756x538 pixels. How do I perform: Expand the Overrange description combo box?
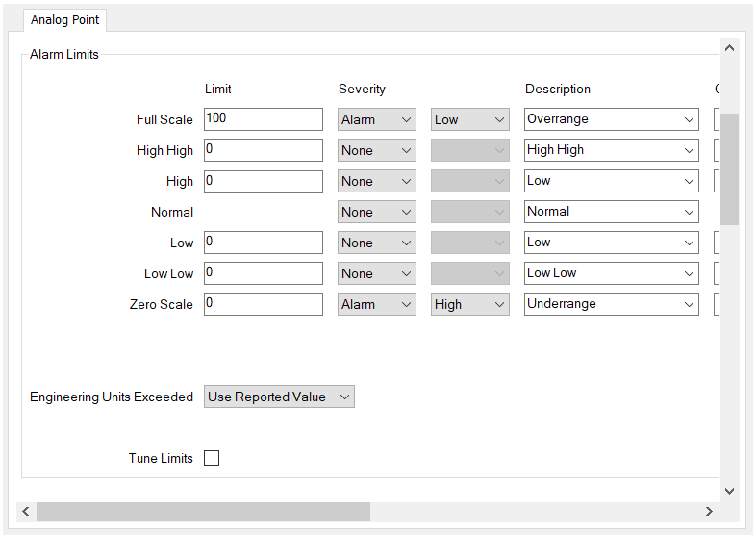[x=612, y=119]
